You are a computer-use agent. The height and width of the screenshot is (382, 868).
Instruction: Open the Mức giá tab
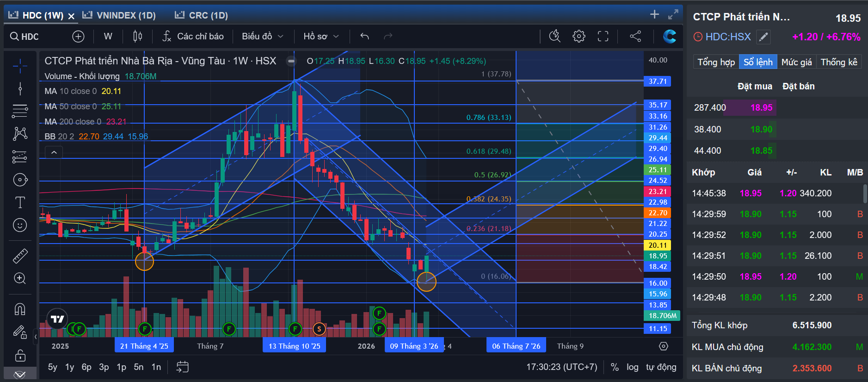coord(796,62)
